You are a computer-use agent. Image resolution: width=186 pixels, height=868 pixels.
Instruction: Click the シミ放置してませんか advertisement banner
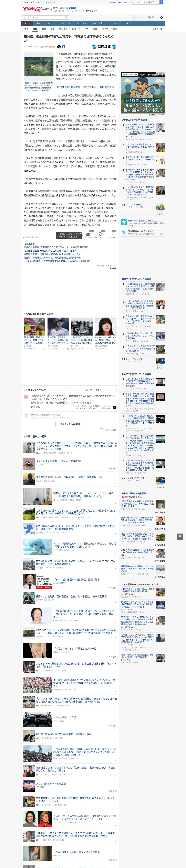143,94
